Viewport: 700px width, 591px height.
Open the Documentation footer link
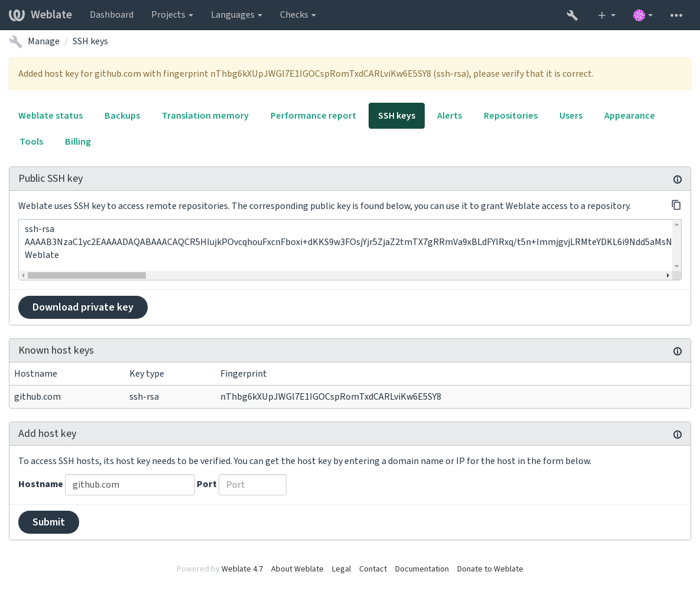[x=421, y=569]
